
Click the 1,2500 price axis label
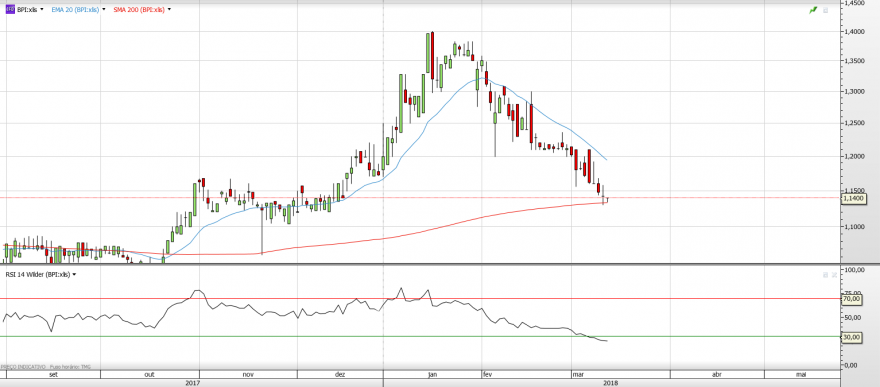[x=855, y=123]
